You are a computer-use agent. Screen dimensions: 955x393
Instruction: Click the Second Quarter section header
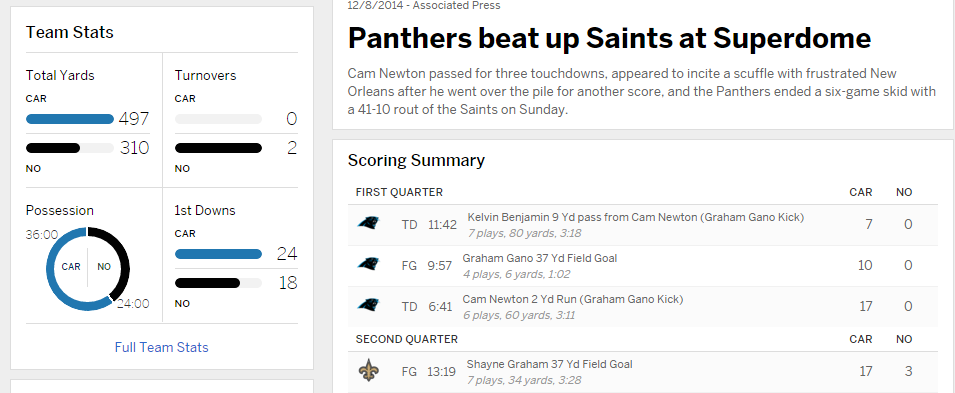point(407,339)
